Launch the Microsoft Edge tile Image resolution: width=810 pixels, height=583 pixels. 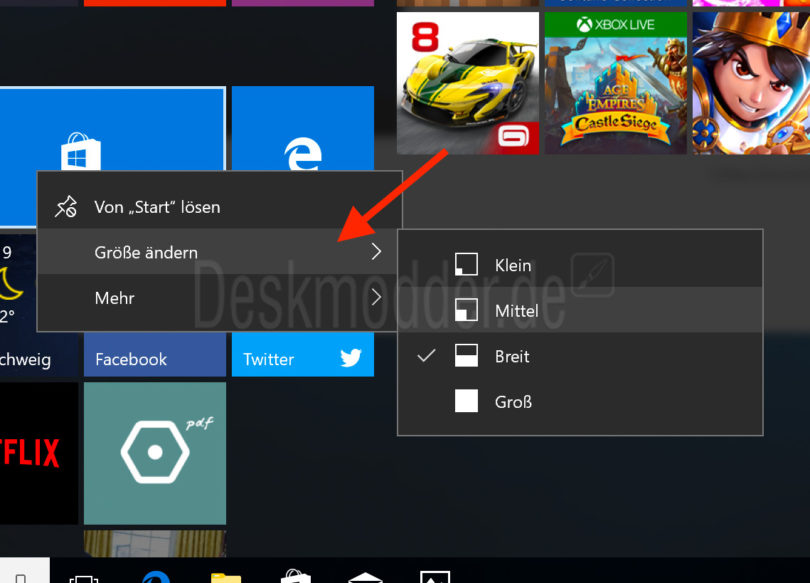point(303,129)
